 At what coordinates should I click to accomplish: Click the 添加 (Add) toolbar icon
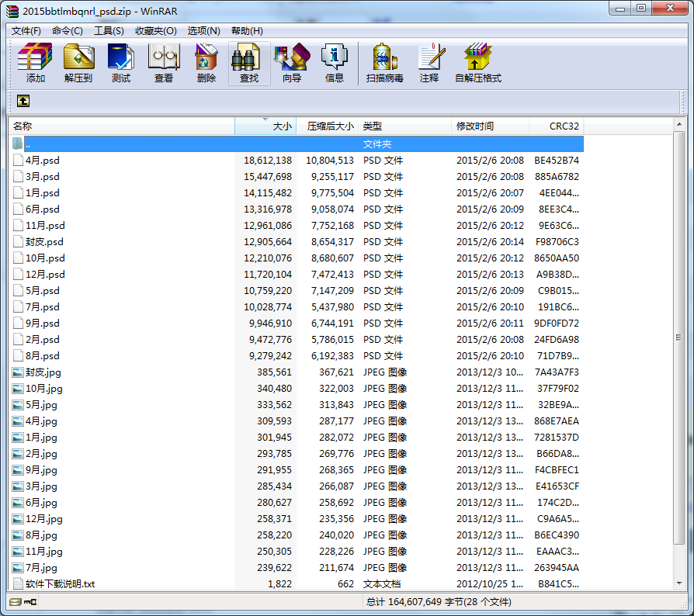[35, 57]
